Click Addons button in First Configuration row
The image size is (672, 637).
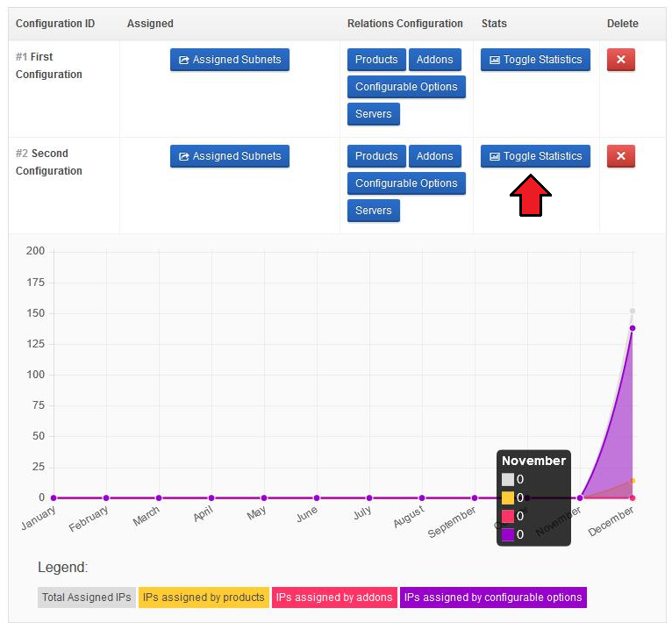tap(434, 60)
